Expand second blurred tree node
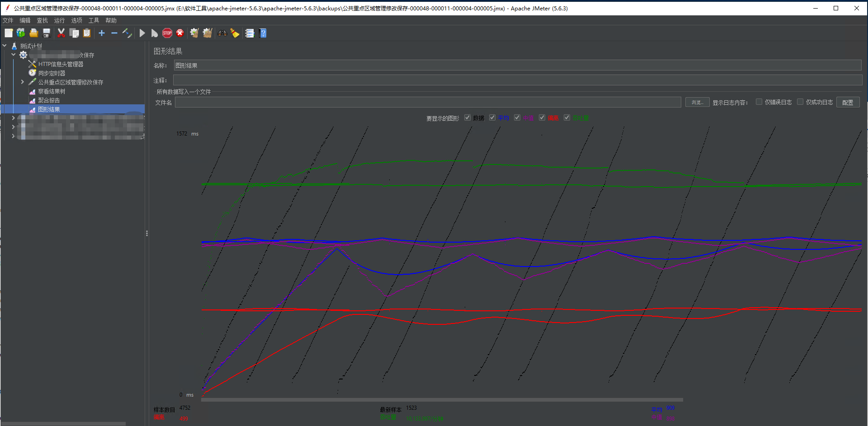 pyautogui.click(x=14, y=127)
